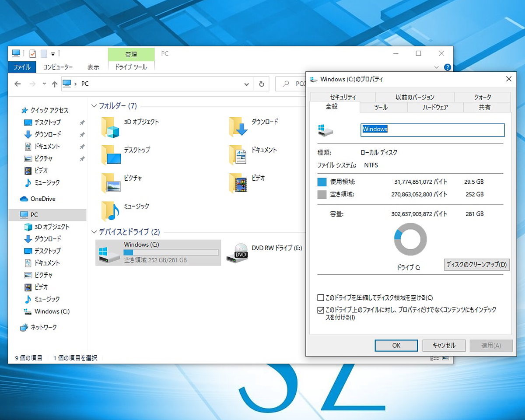The height and width of the screenshot is (420, 525).
Task: Open the ハードウェア tab in properties
Action: [435, 107]
